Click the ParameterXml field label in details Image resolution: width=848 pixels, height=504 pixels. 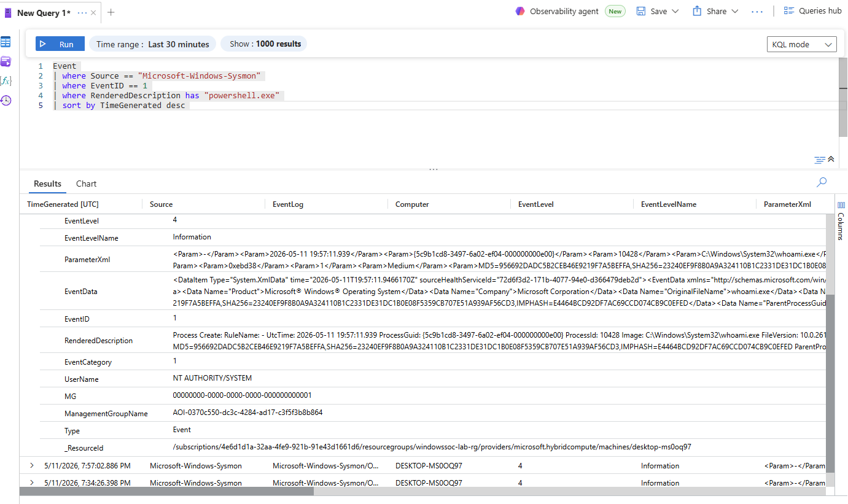coord(87,260)
